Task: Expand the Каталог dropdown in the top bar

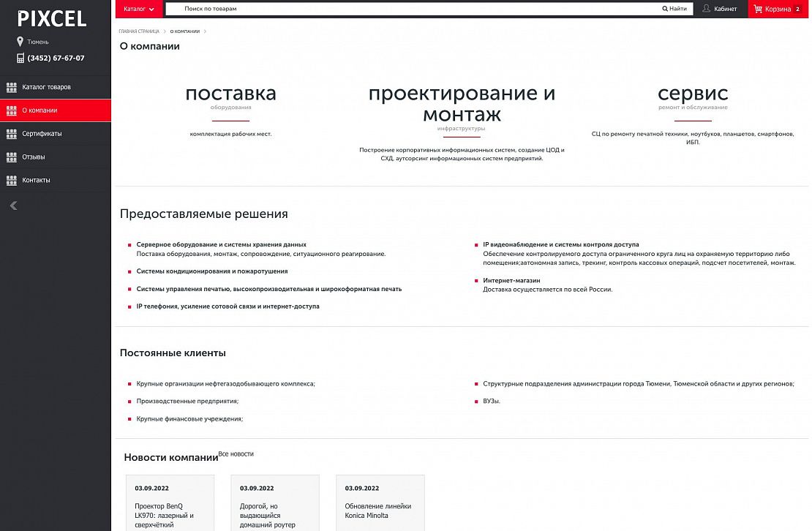Action: 139,9
